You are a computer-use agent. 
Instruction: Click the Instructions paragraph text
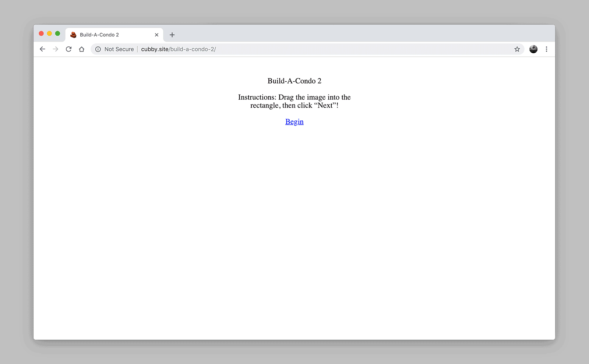(x=294, y=101)
